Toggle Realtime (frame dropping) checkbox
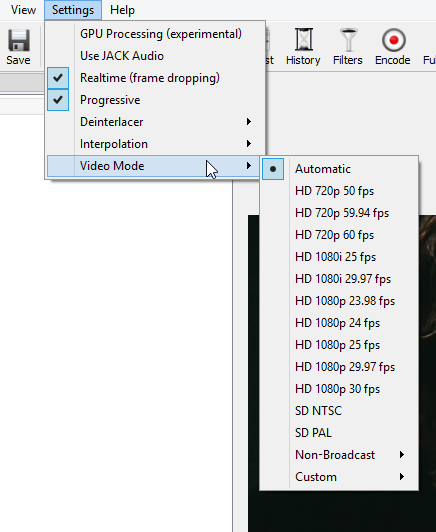 tap(156, 78)
